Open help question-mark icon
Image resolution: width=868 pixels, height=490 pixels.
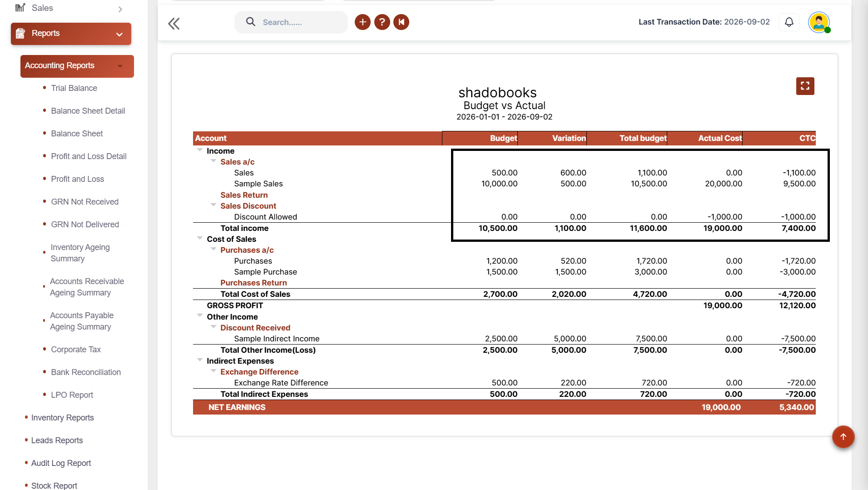(x=382, y=22)
